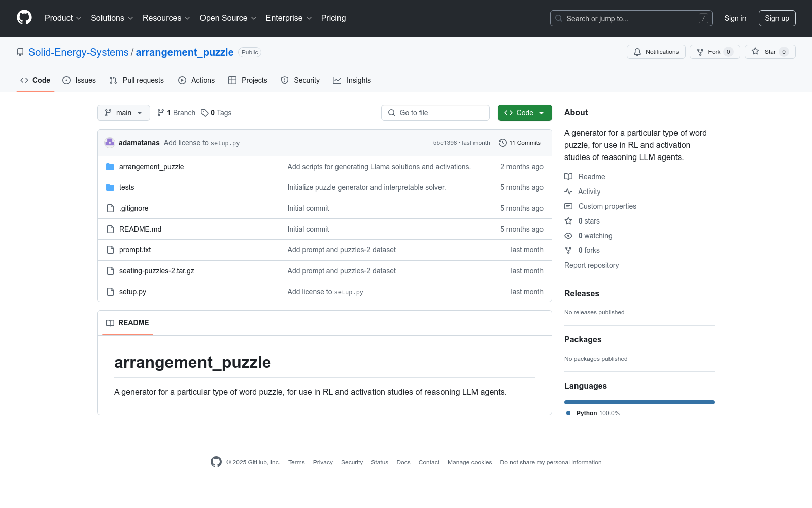Expand the Product menu
The height and width of the screenshot is (508, 812).
(63, 18)
